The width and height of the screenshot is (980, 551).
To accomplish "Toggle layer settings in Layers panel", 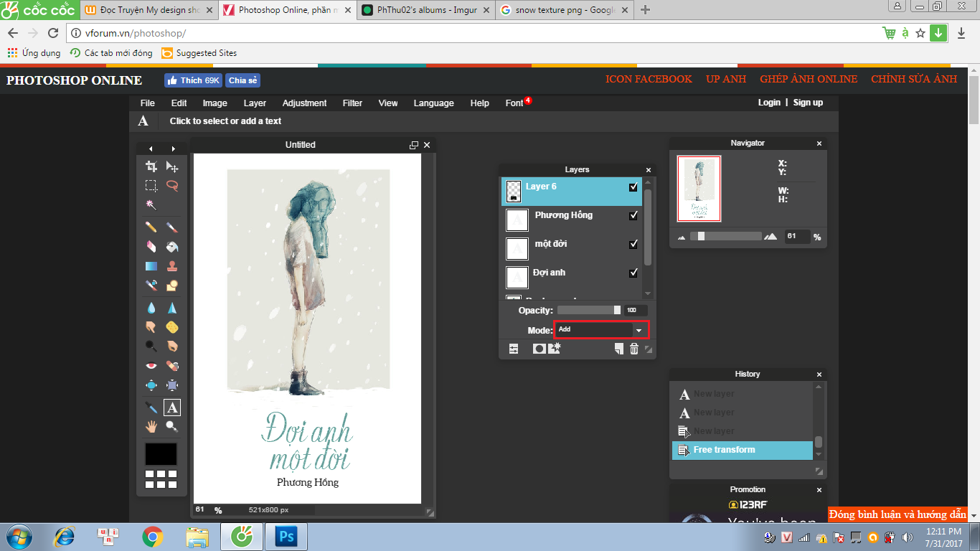I will (514, 349).
